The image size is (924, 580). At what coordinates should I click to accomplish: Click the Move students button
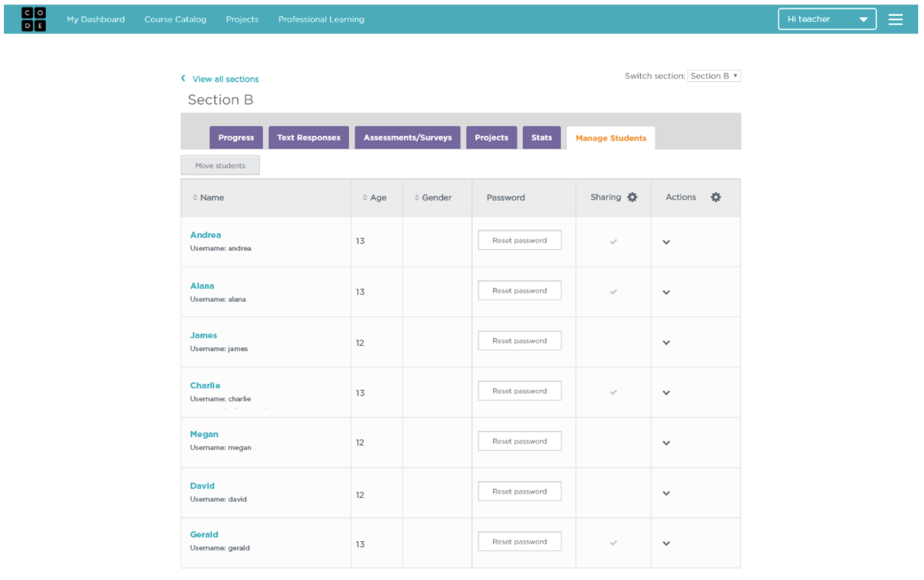[220, 166]
